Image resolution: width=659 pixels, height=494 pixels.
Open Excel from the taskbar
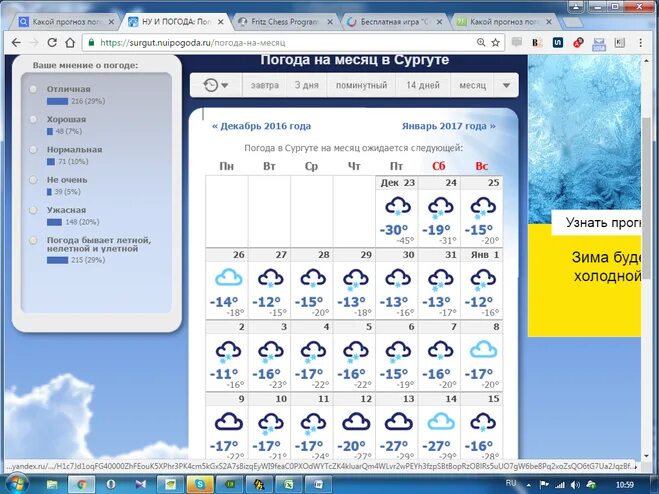tap(289, 484)
